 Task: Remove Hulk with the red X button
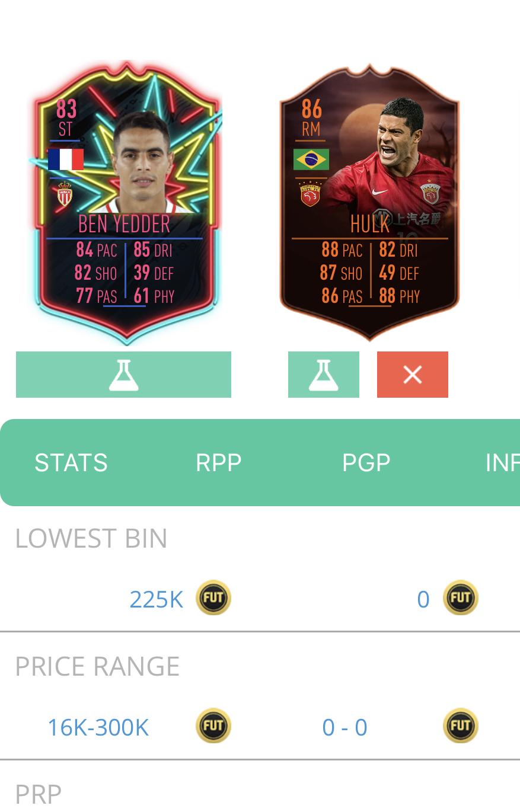click(413, 375)
